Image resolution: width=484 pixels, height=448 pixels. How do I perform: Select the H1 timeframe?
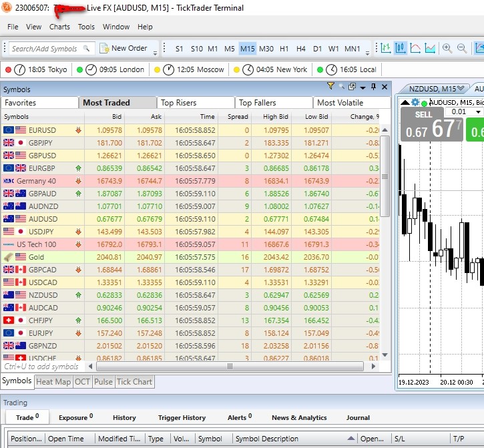point(284,49)
